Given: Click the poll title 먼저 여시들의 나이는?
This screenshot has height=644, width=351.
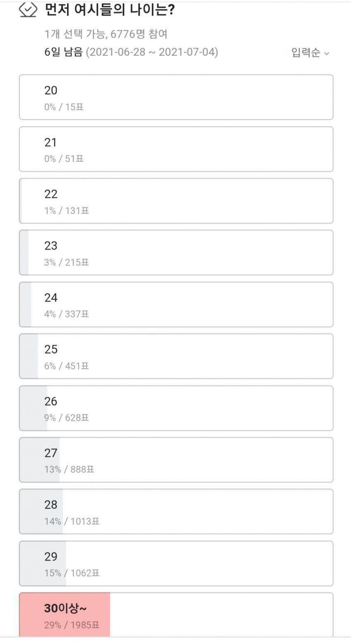Looking at the screenshot, I should pyautogui.click(x=109, y=10).
